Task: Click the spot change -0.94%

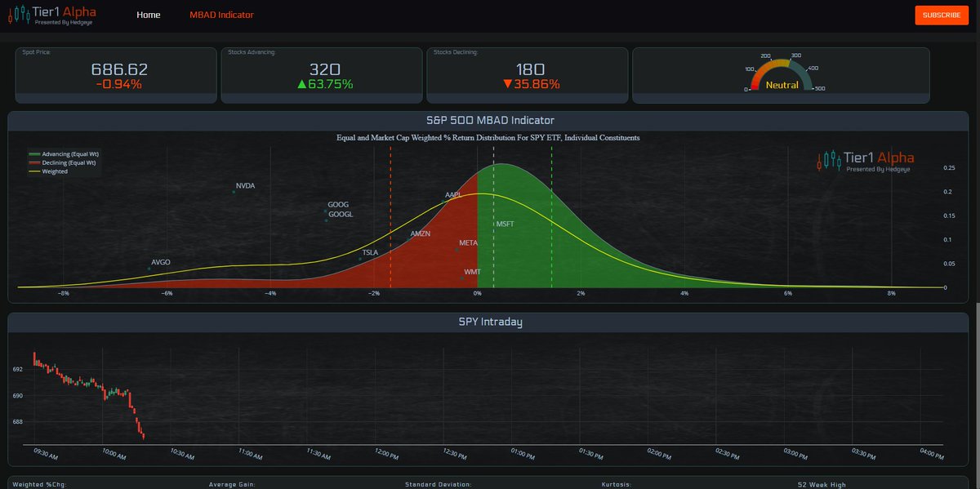Action: 119,84
